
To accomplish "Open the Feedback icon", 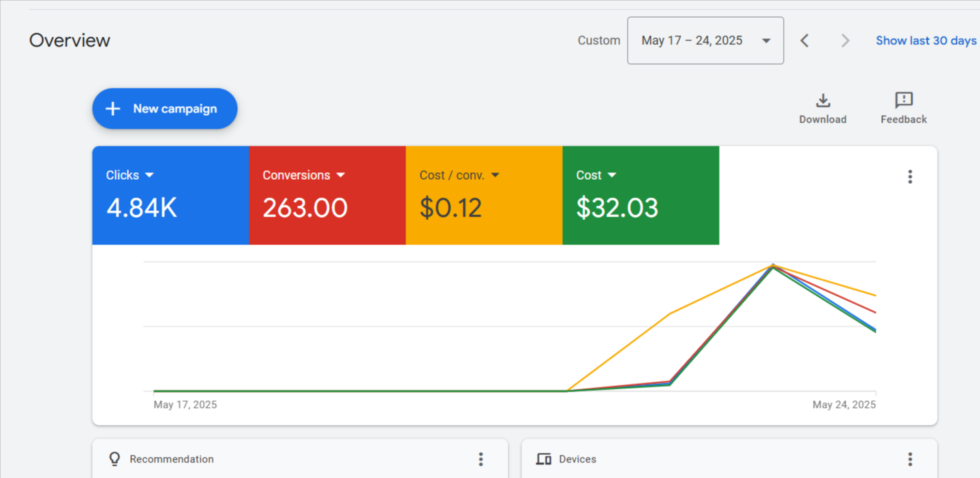I will (903, 101).
